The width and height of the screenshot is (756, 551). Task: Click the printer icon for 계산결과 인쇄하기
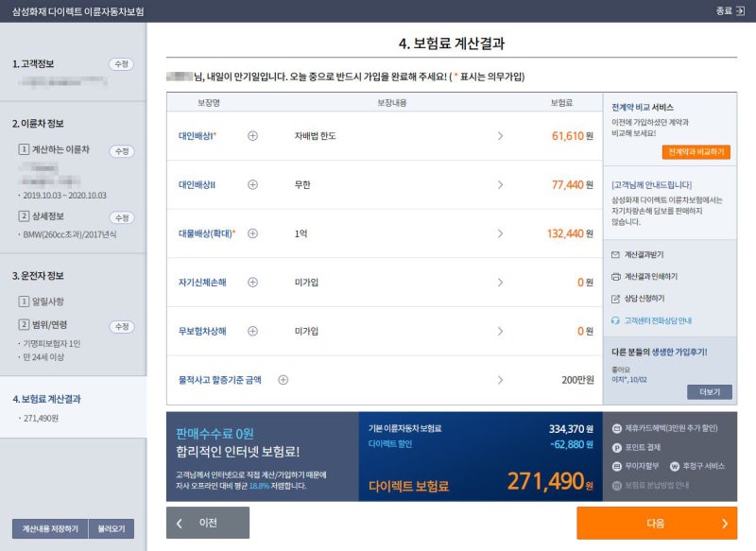tap(616, 276)
